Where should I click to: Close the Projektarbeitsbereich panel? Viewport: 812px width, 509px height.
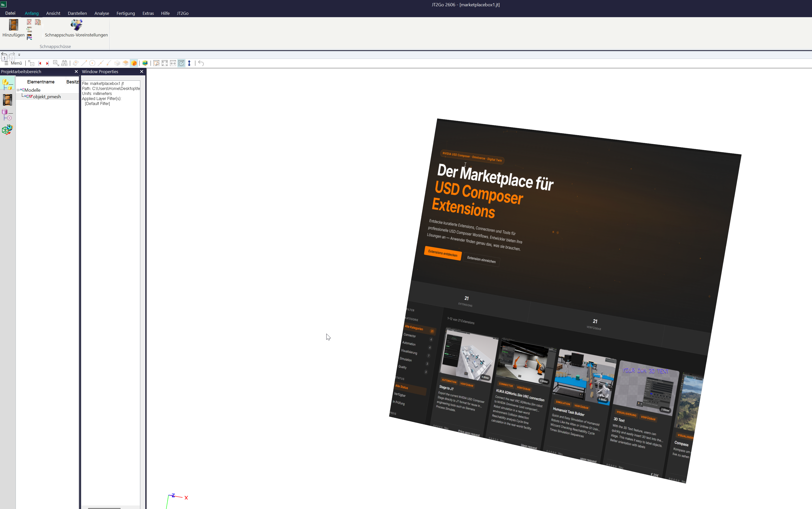pyautogui.click(x=76, y=72)
